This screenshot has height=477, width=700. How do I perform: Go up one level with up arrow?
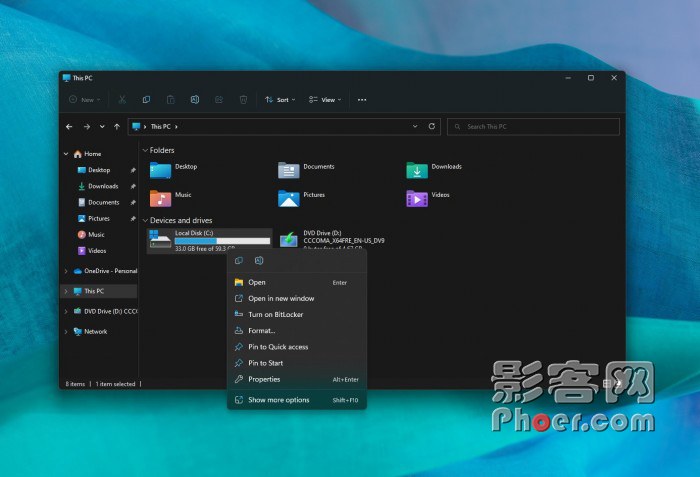click(117, 127)
